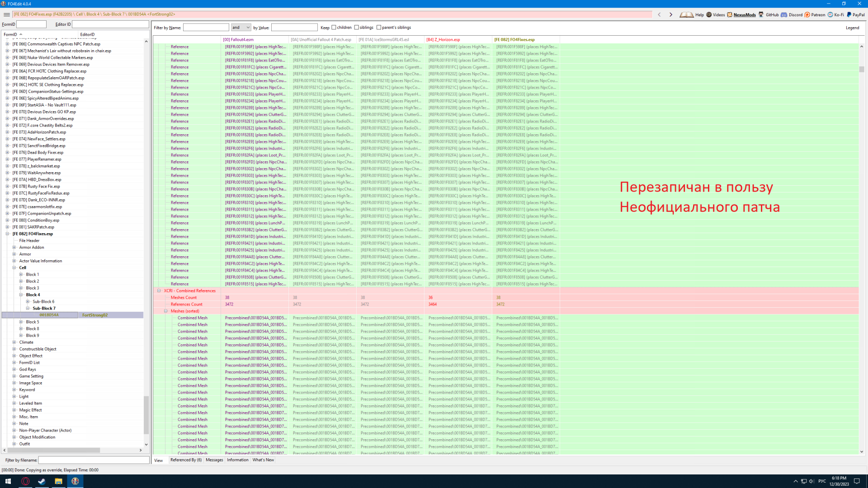Navigate forward with right arrow

(671, 15)
